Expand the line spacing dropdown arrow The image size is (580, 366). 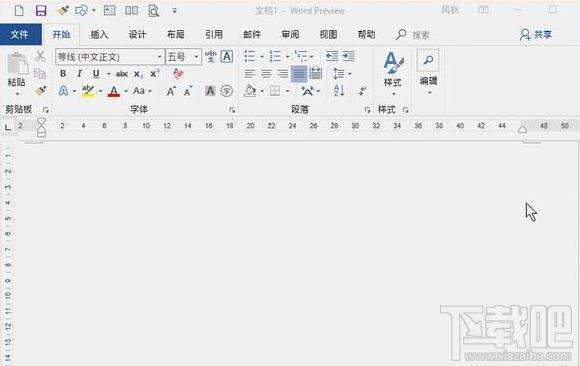[x=350, y=74]
